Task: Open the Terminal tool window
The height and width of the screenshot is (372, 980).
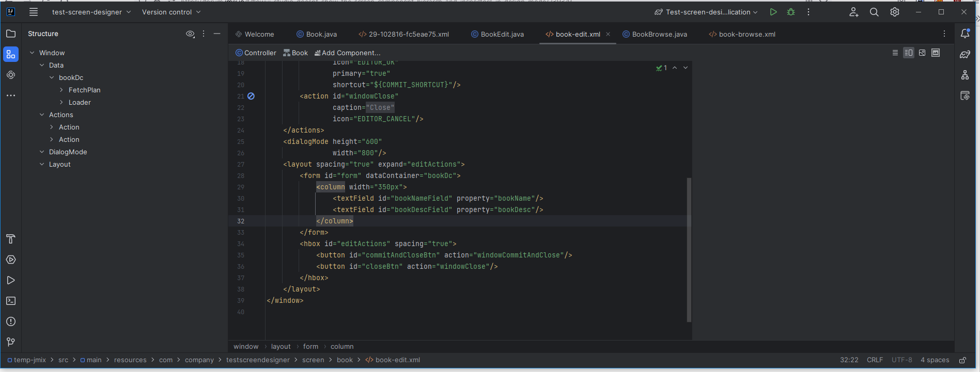Action: pos(11,301)
